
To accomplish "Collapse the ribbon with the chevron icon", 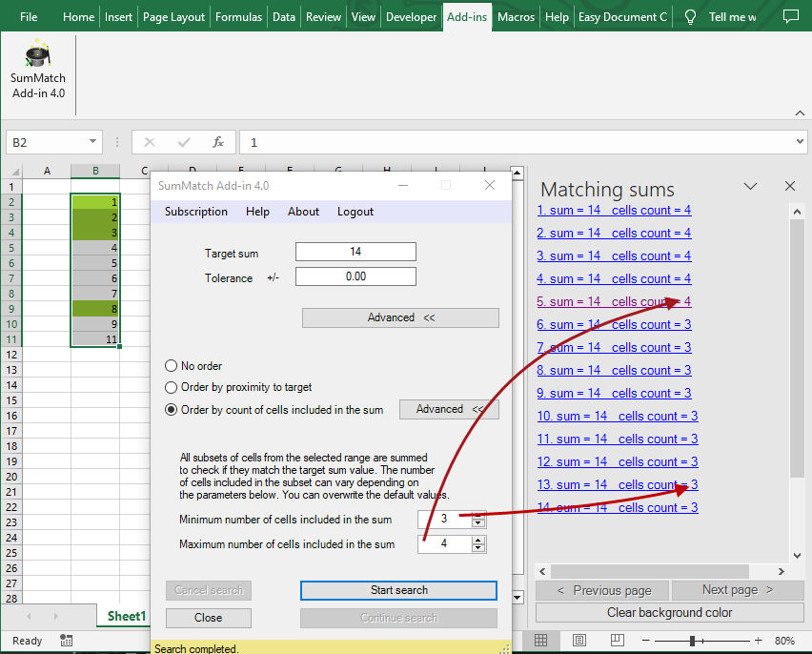I will click(800, 113).
